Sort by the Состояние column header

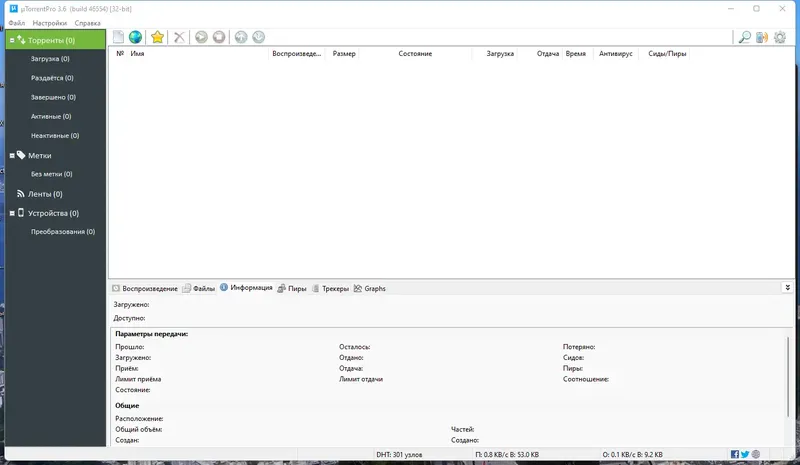415,53
